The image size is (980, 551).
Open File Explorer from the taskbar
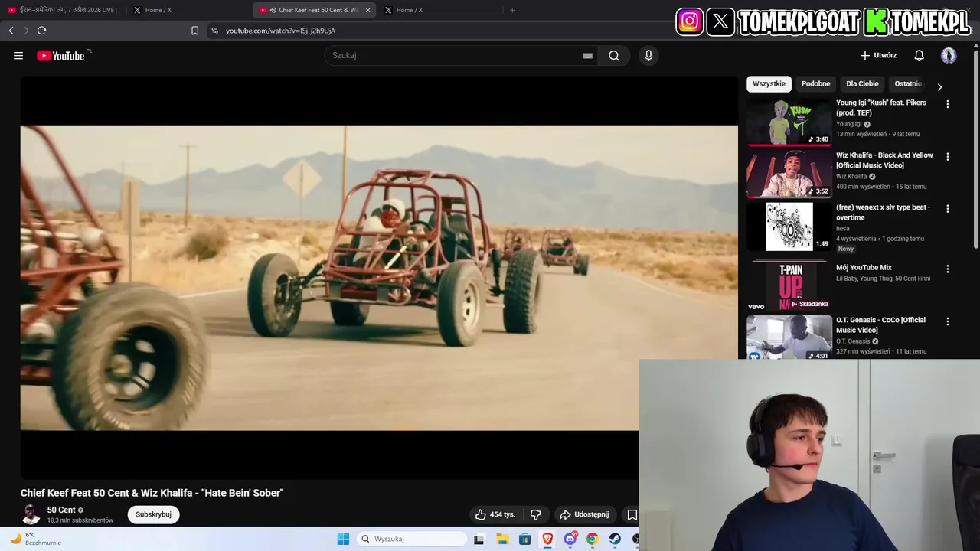pyautogui.click(x=502, y=539)
